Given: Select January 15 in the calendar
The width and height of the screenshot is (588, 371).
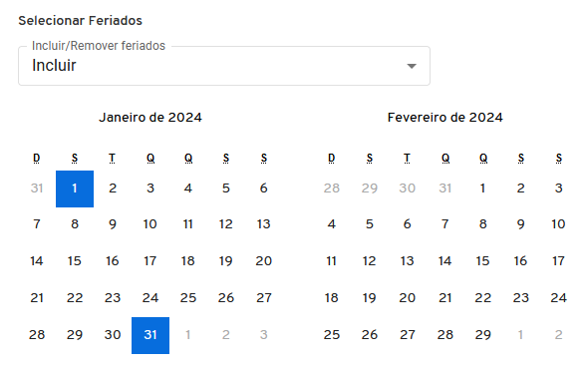Looking at the screenshot, I should pos(75,261).
